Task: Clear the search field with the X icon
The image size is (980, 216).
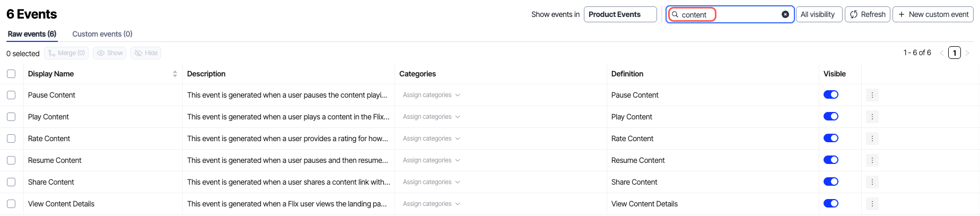Action: [785, 14]
